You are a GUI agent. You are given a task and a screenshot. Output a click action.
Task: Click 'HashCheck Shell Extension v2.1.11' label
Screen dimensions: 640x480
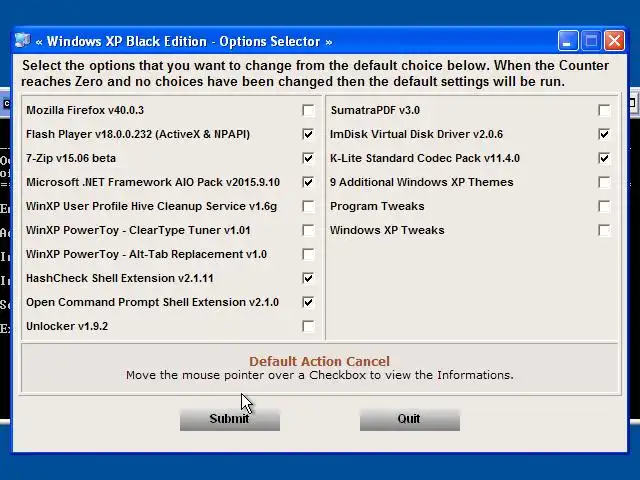click(x=120, y=278)
